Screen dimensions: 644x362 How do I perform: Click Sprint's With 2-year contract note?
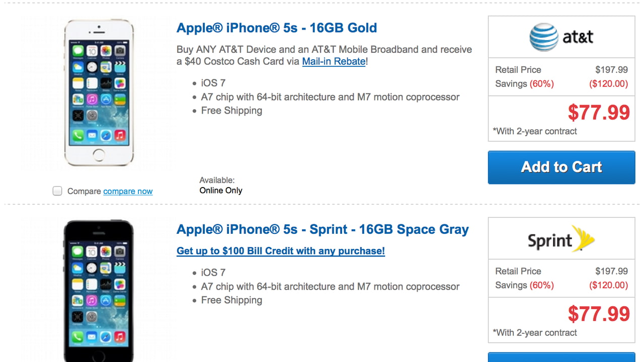tap(535, 333)
